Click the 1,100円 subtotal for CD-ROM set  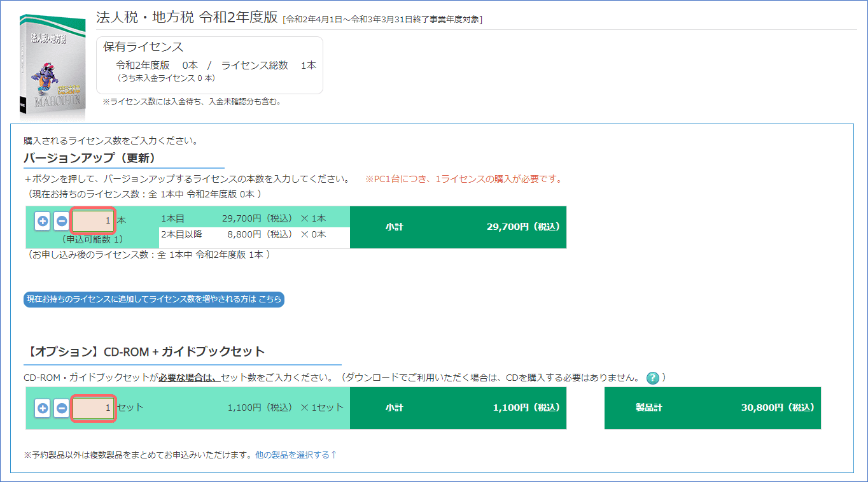[458, 408]
